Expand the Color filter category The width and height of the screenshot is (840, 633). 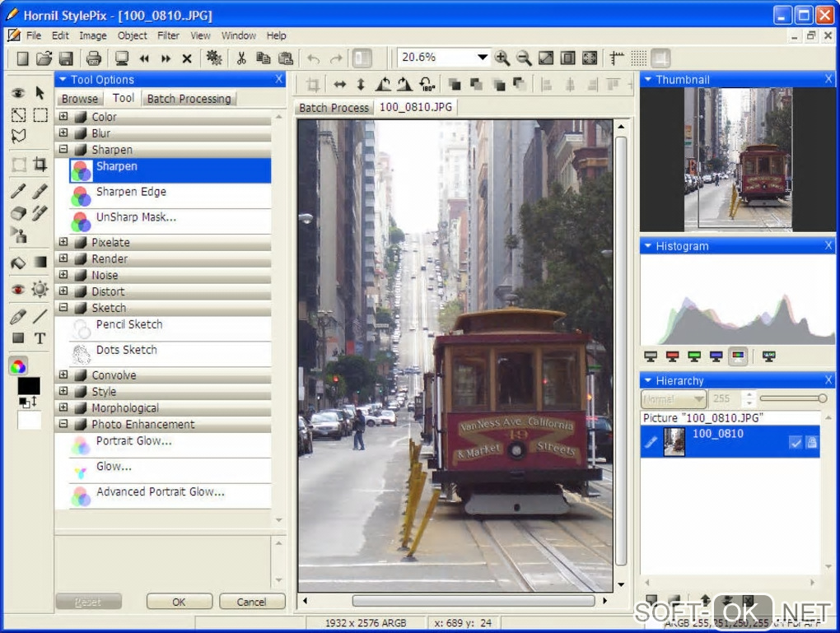63,116
